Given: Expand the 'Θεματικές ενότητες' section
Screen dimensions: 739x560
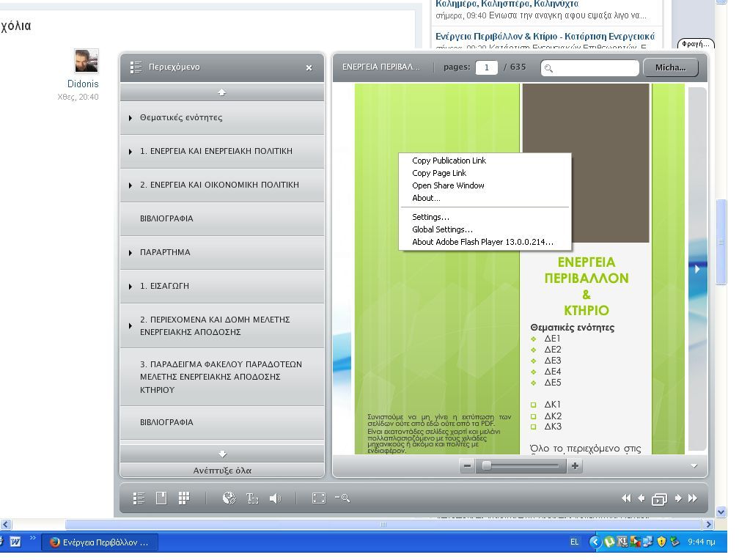Looking at the screenshot, I should pos(130,118).
